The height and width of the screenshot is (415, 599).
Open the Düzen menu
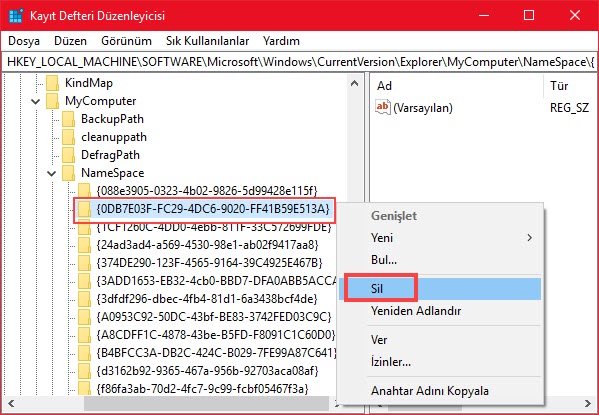[70, 41]
